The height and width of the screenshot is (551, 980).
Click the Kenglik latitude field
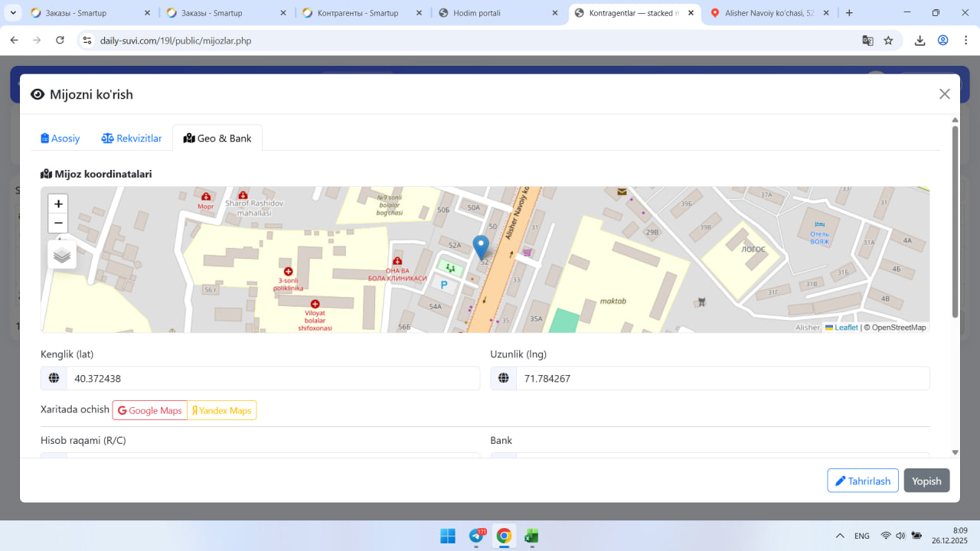pos(273,378)
